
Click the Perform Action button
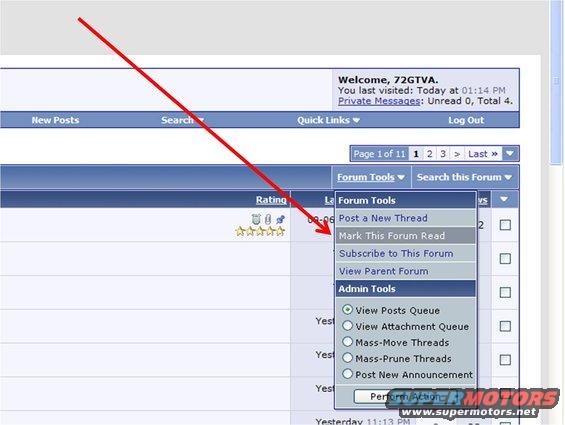[405, 397]
